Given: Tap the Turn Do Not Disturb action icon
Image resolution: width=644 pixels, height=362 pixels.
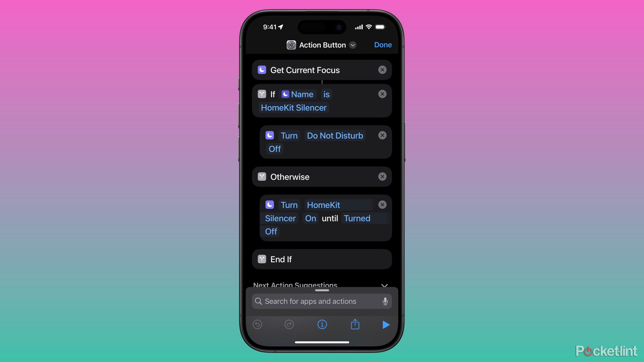Looking at the screenshot, I should [271, 136].
